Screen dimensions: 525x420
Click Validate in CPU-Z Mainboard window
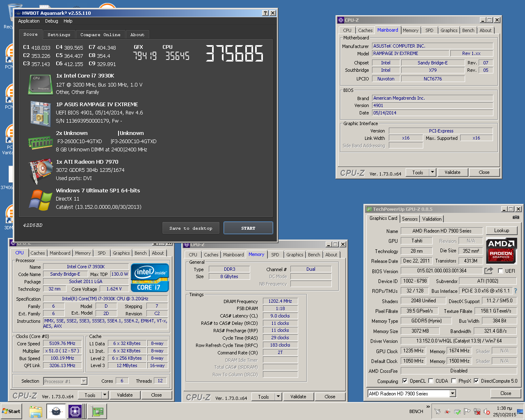pyautogui.click(x=452, y=173)
